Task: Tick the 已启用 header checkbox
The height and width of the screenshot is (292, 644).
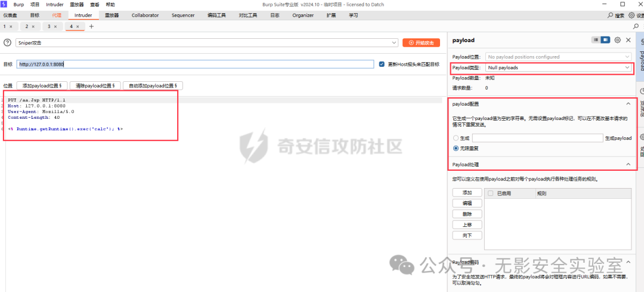Action: 490,193
